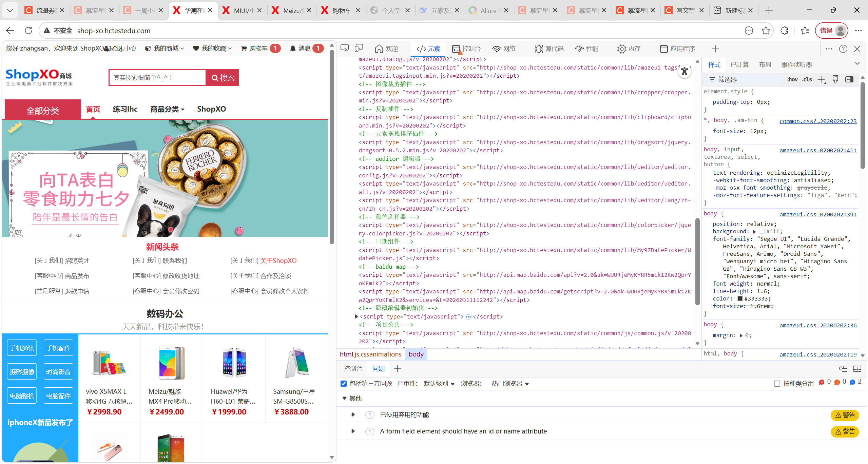Uncheck 包括第三方问题 checkbox
This screenshot has height=464, width=868.
(344, 384)
